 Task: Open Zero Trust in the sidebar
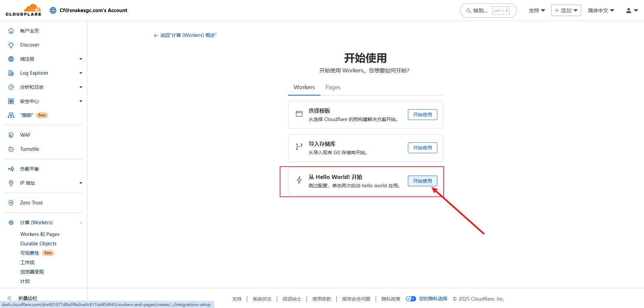tap(32, 203)
